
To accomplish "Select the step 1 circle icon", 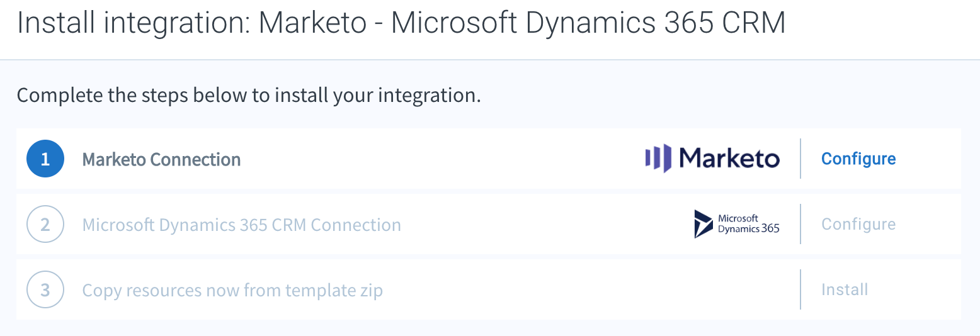I will pos(45,159).
